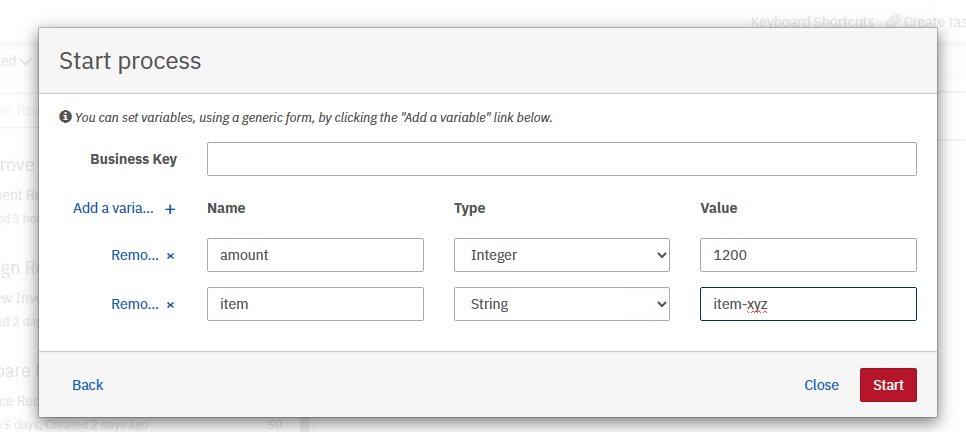This screenshot has width=966, height=432.
Task: Open the Type dropdown for amount variable
Action: tap(562, 255)
